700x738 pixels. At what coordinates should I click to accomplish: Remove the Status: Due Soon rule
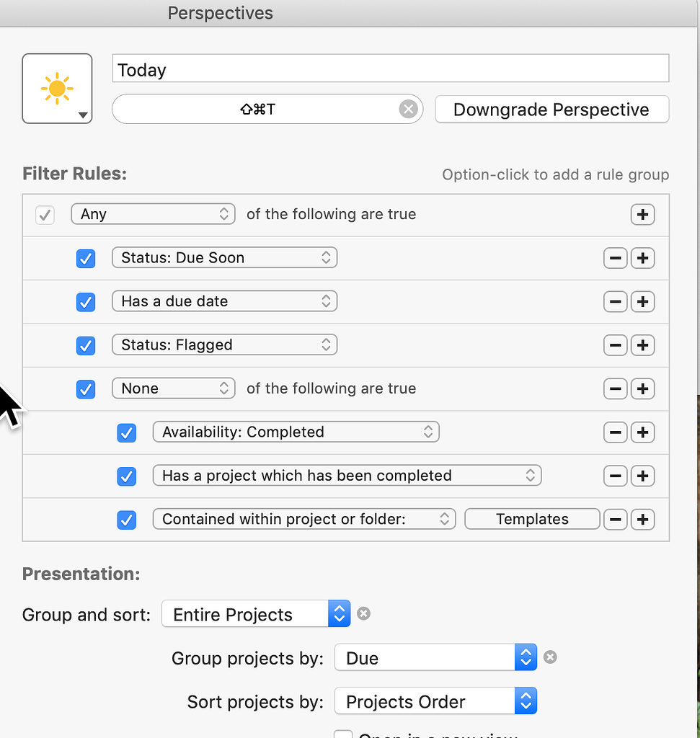point(615,258)
